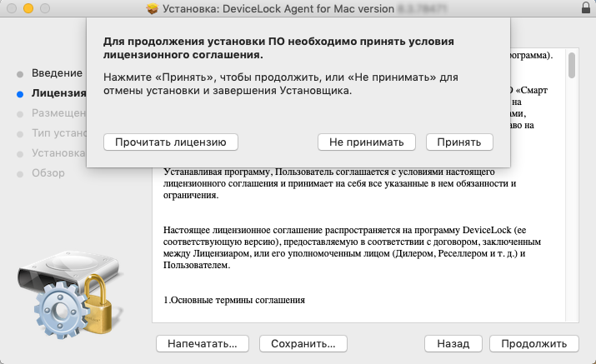
Task: Accept the license by pressing Принять
Action: coord(458,142)
